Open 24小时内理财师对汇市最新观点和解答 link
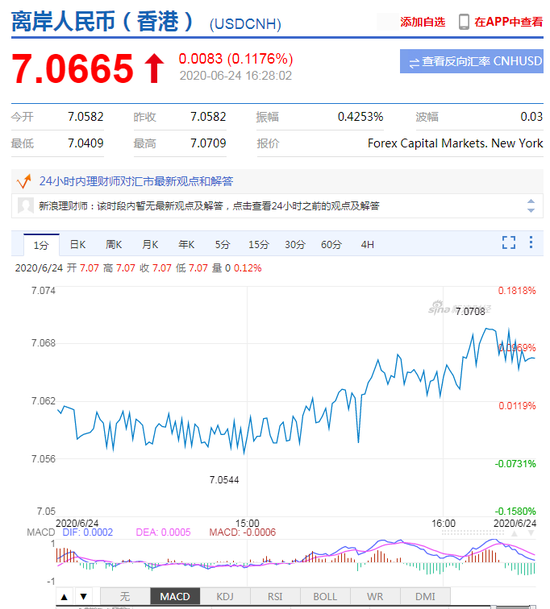550x609 pixels. (x=136, y=181)
